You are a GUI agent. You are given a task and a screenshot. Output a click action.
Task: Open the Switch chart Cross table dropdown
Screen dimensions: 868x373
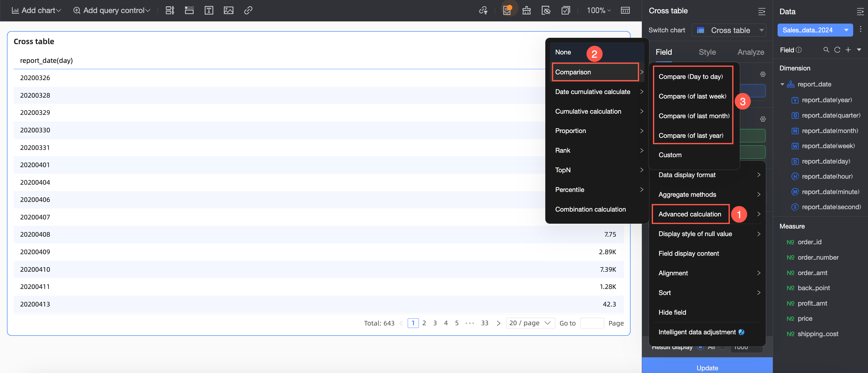coord(729,30)
